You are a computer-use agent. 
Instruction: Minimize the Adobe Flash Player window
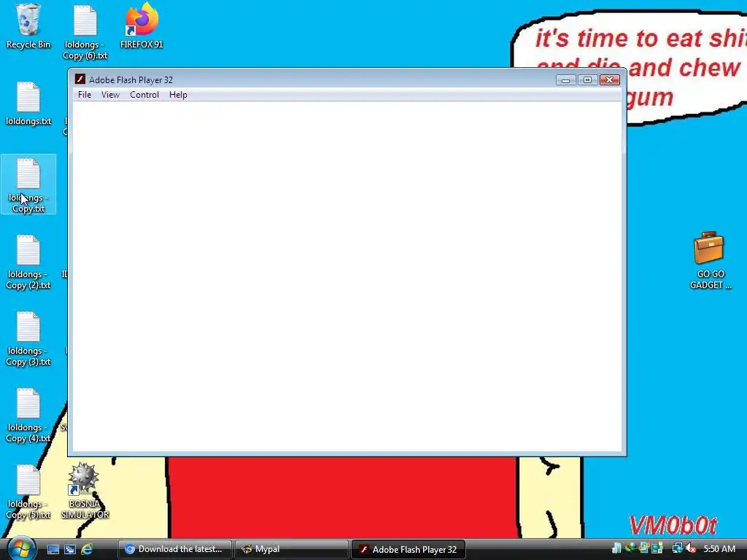[565, 80]
